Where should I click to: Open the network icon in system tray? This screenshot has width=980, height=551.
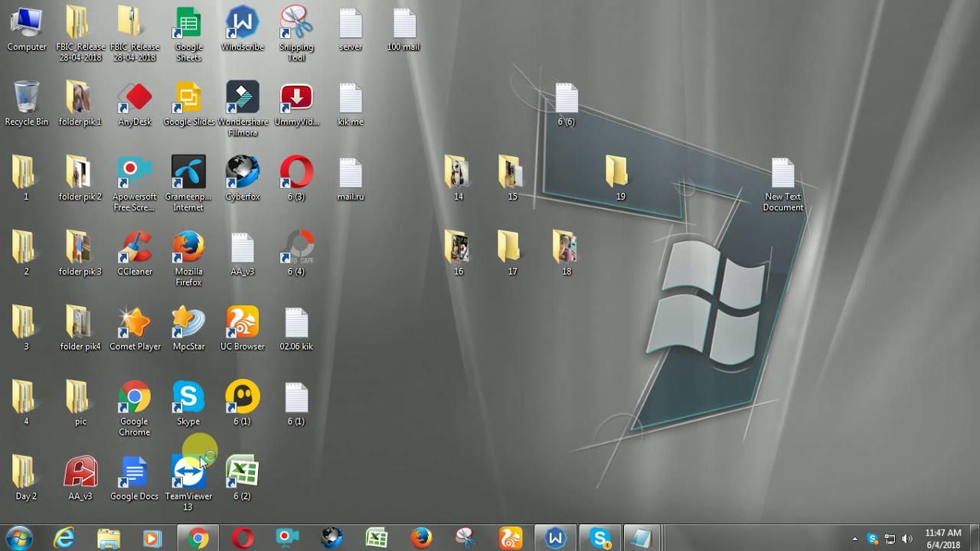890,539
